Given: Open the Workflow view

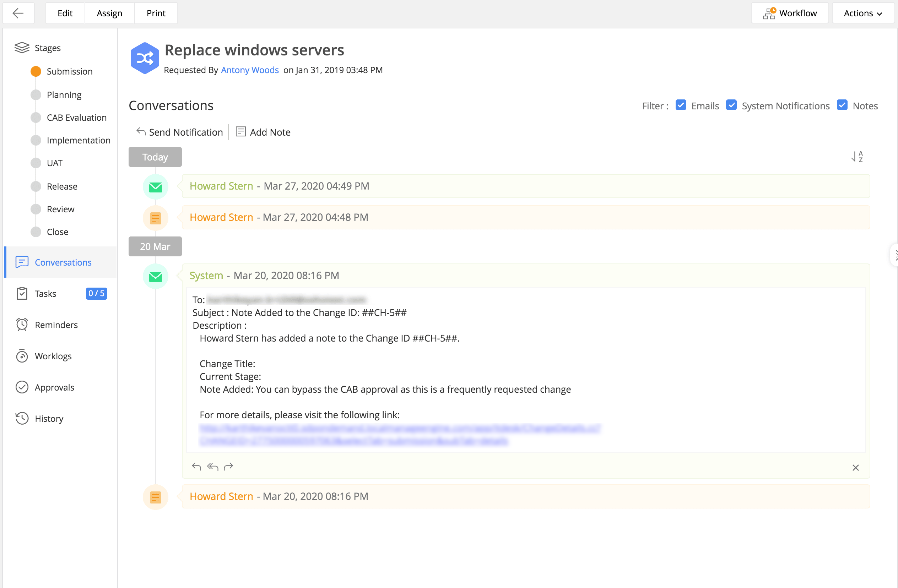Looking at the screenshot, I should click(x=789, y=13).
